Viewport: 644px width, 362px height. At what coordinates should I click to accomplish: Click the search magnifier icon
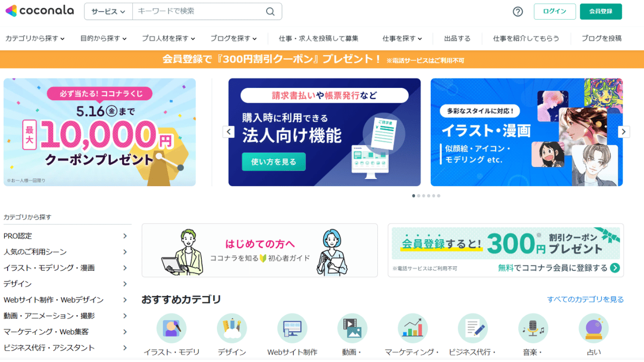click(x=270, y=12)
